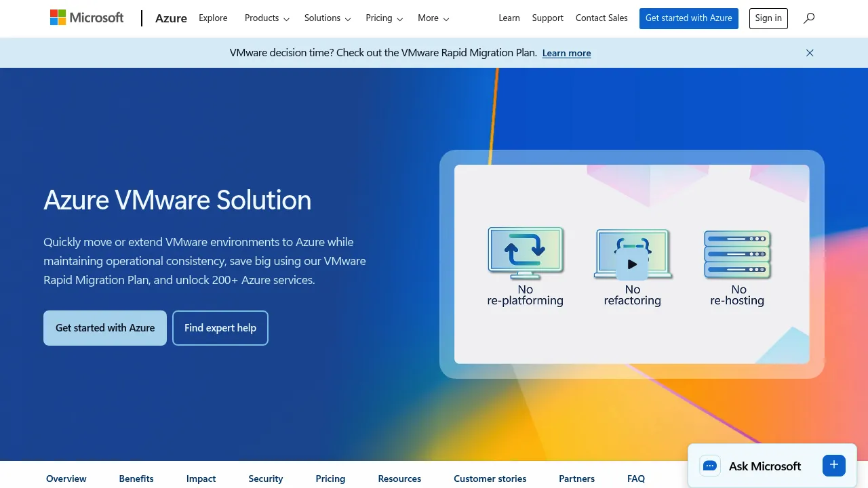The width and height of the screenshot is (868, 488).
Task: Open the Customer stories tab
Action: point(490,479)
